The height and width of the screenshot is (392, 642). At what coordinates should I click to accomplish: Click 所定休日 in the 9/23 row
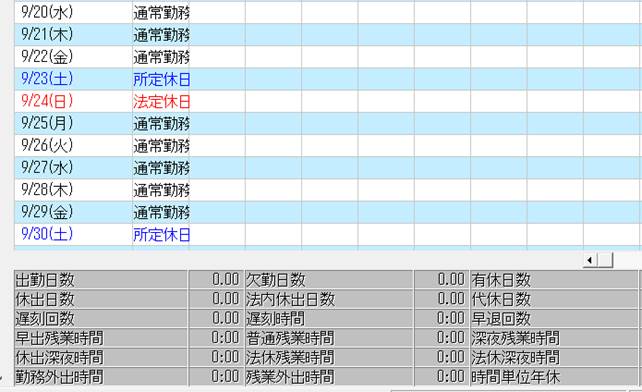pyautogui.click(x=161, y=79)
